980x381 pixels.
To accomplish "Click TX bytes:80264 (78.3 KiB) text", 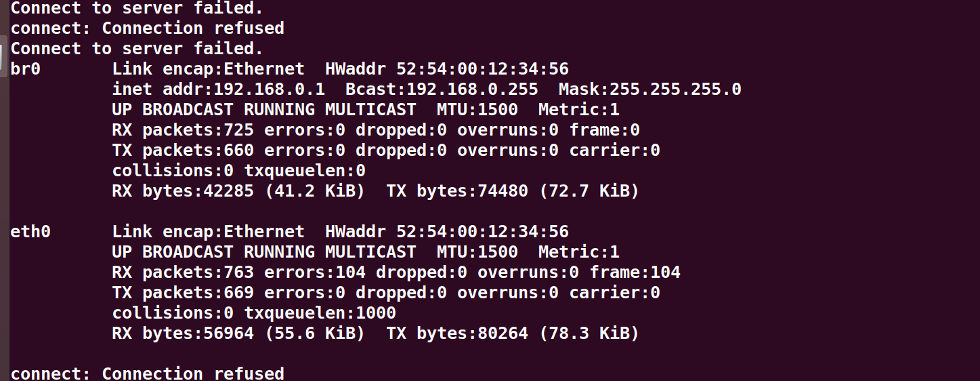I will click(x=513, y=334).
